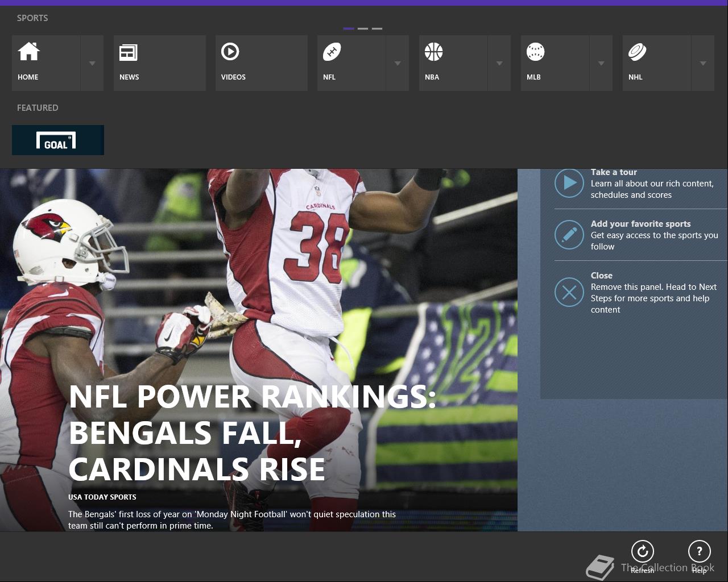Open the Videos tile
Screen dimensions: 728x582
(x=262, y=63)
